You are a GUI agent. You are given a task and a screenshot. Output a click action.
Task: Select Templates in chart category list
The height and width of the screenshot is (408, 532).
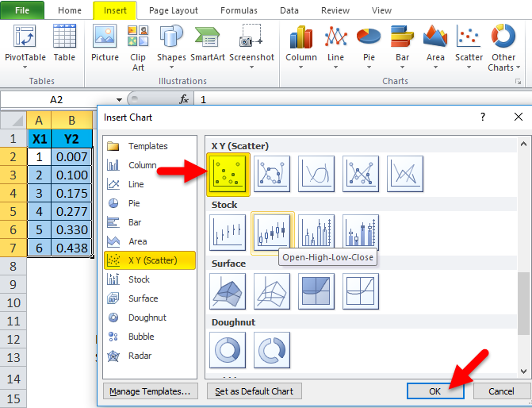click(x=150, y=146)
